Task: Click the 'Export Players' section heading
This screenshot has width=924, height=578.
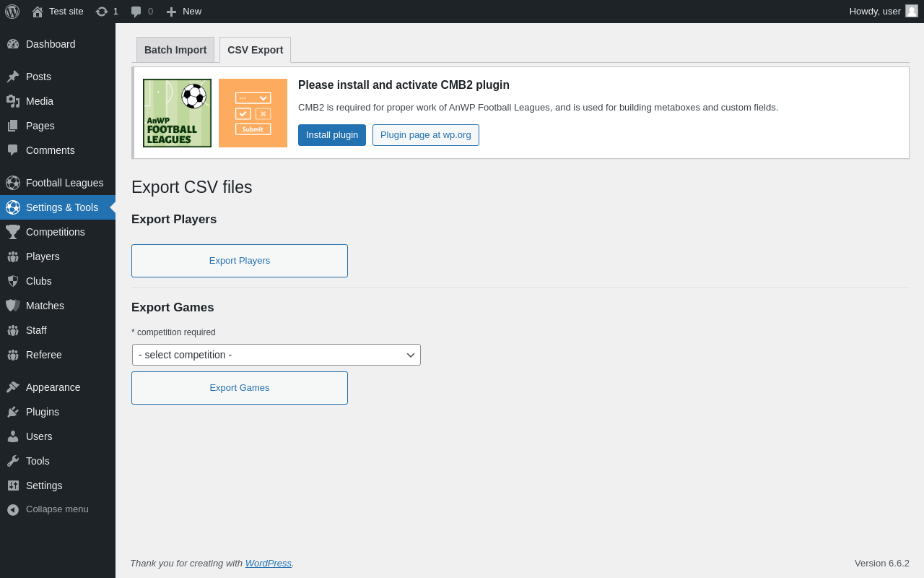Action: (174, 220)
